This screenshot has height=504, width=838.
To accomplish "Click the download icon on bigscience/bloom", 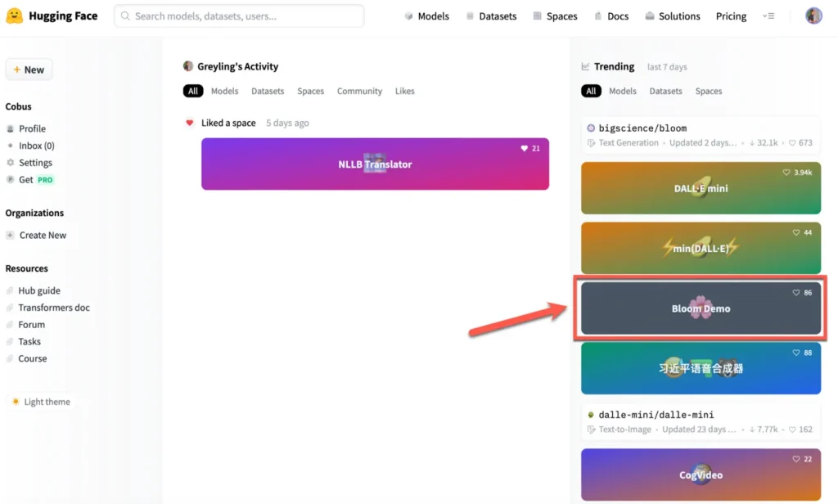I will click(752, 142).
